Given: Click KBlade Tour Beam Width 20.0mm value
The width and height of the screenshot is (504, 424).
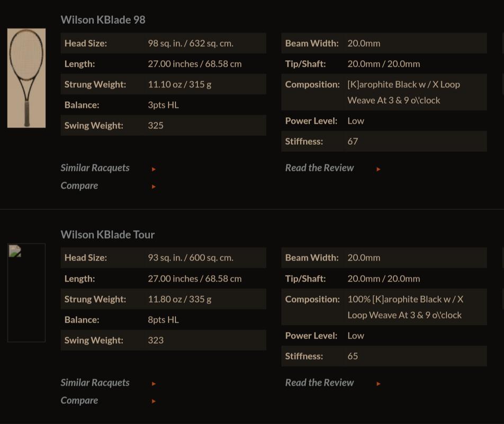Looking at the screenshot, I should click(x=364, y=258).
